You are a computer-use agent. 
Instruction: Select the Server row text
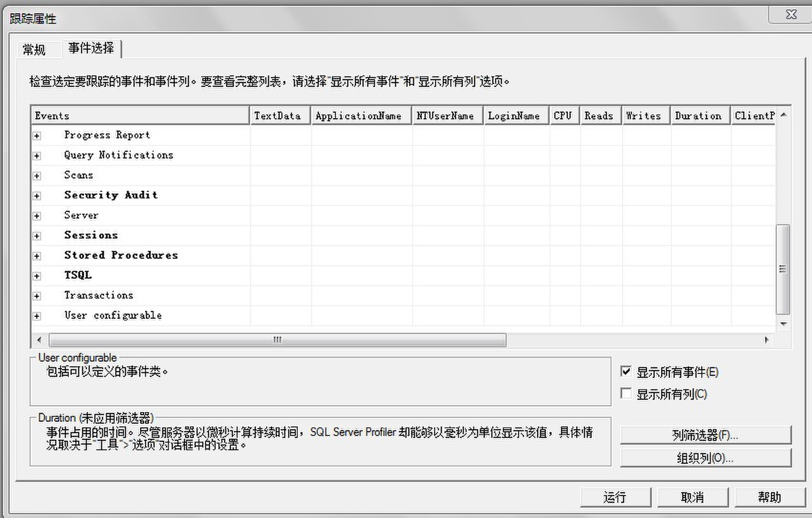[81, 215]
